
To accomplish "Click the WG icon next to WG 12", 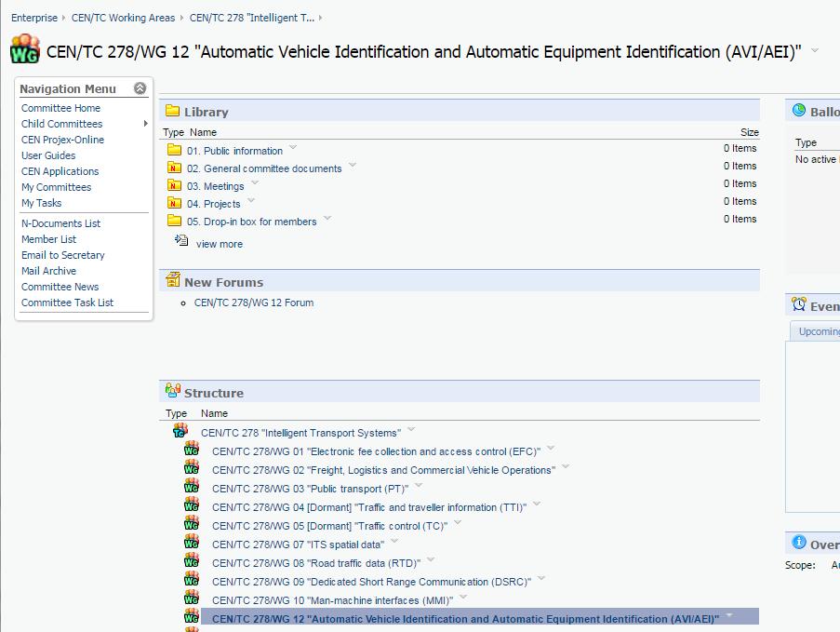I will (192, 616).
